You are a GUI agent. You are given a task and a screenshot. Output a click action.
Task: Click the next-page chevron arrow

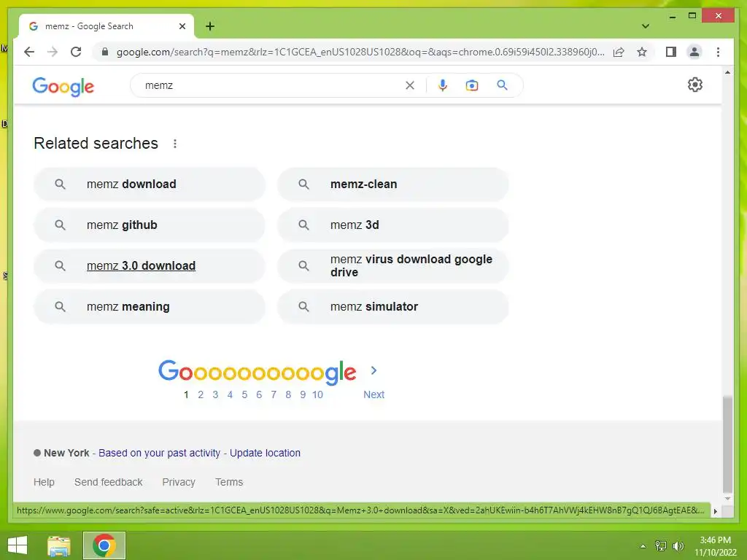coord(373,370)
